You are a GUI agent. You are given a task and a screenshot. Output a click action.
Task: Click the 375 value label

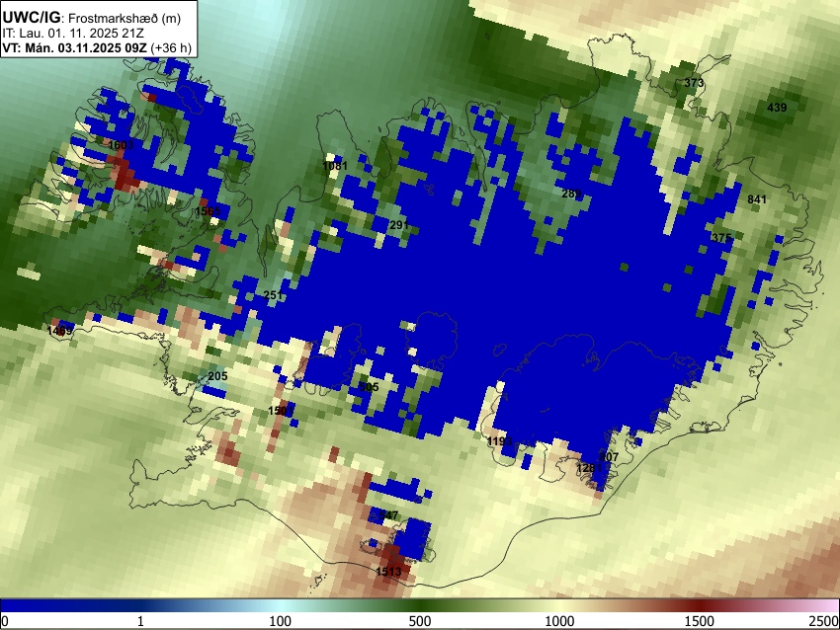coord(721,238)
